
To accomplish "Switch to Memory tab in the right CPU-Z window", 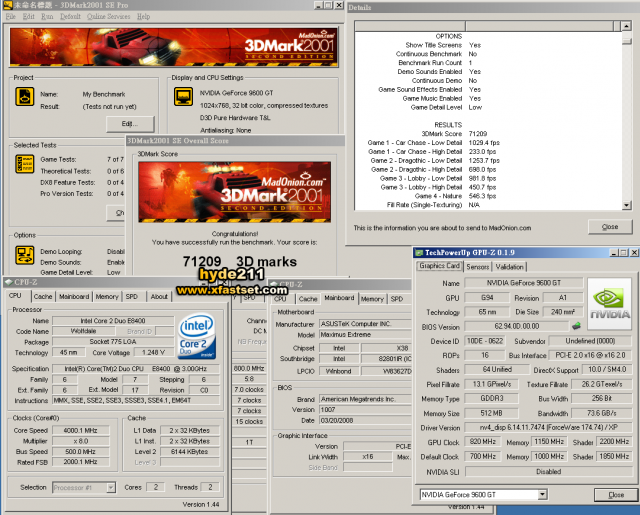I will 372,299.
